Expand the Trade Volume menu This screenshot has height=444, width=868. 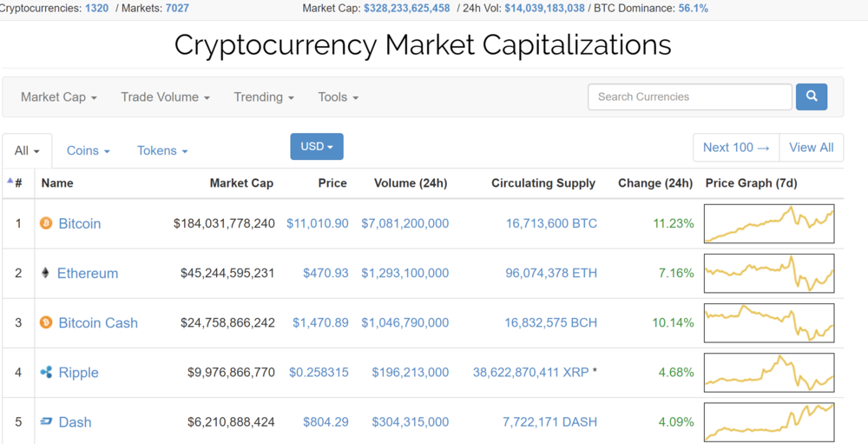[165, 97]
